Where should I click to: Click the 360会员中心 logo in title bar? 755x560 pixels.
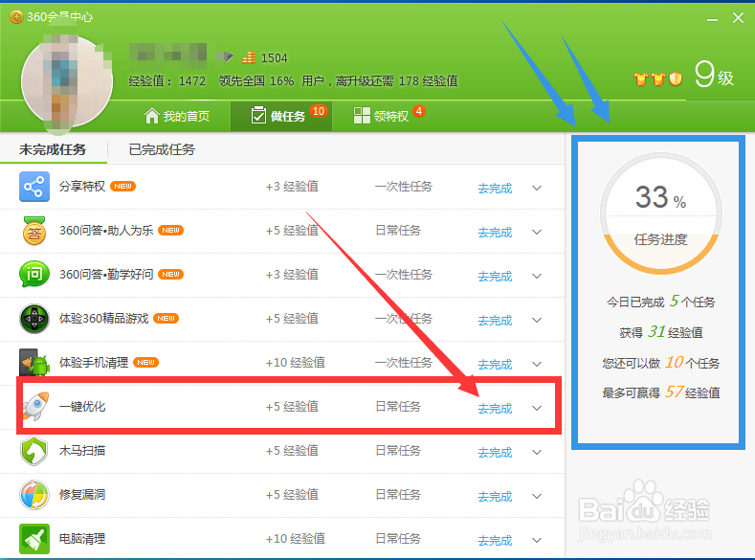[x=16, y=17]
